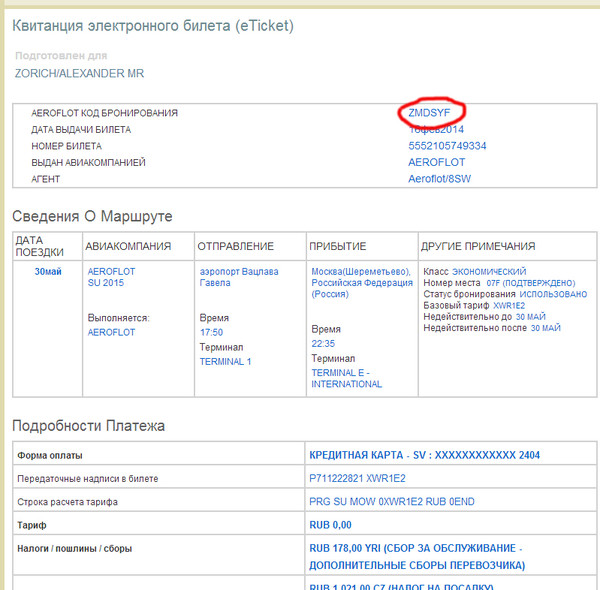
Task: Click the booking code ZMDSYF
Action: (429, 113)
